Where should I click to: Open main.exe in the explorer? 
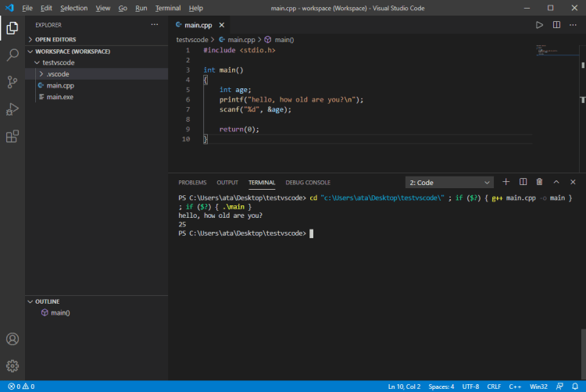(x=60, y=97)
